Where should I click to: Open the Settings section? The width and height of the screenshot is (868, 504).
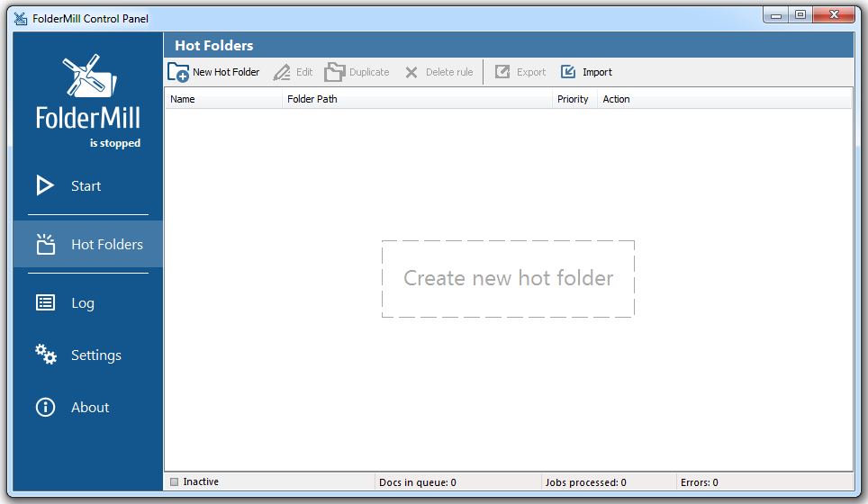pos(95,355)
